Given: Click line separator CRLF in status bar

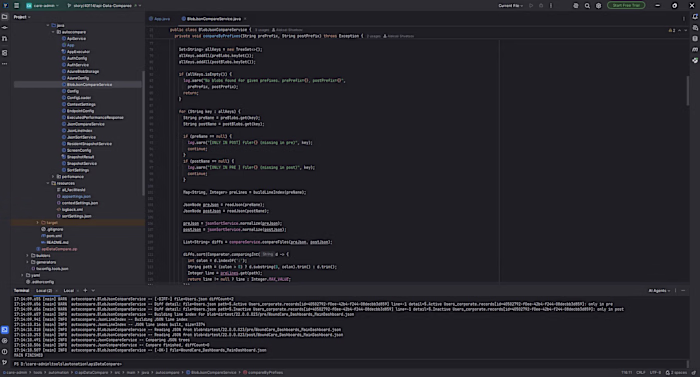Looking at the screenshot, I should [641, 373].
